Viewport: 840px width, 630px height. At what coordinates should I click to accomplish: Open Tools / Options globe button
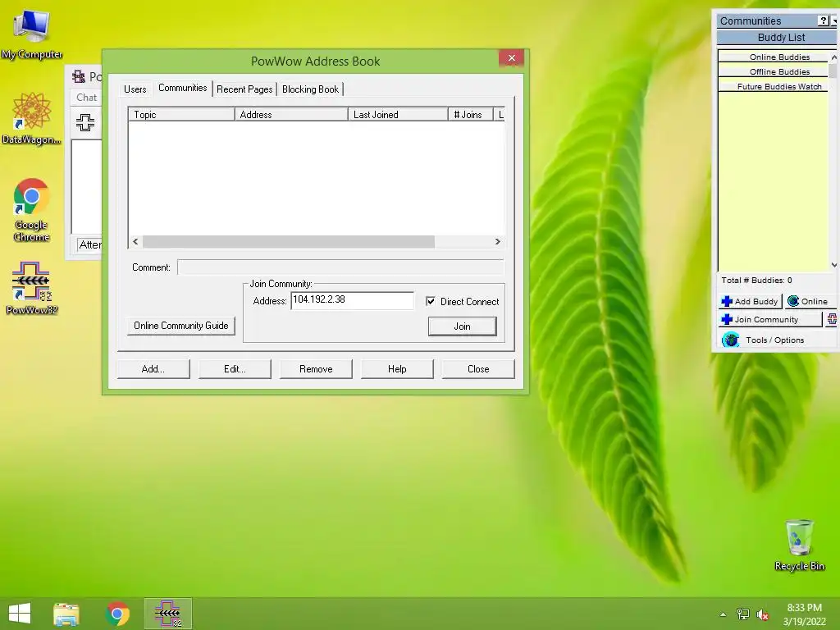coord(730,340)
